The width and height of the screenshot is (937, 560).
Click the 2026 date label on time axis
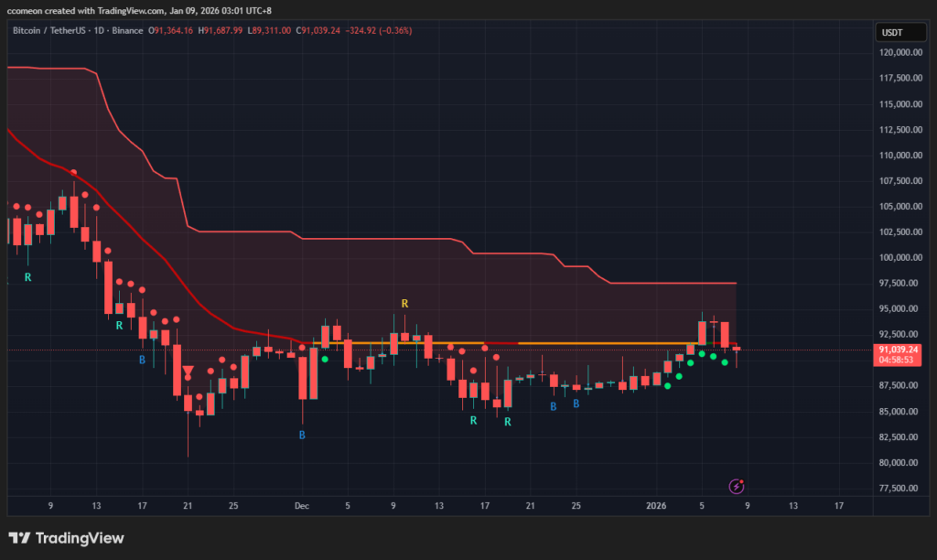click(655, 504)
